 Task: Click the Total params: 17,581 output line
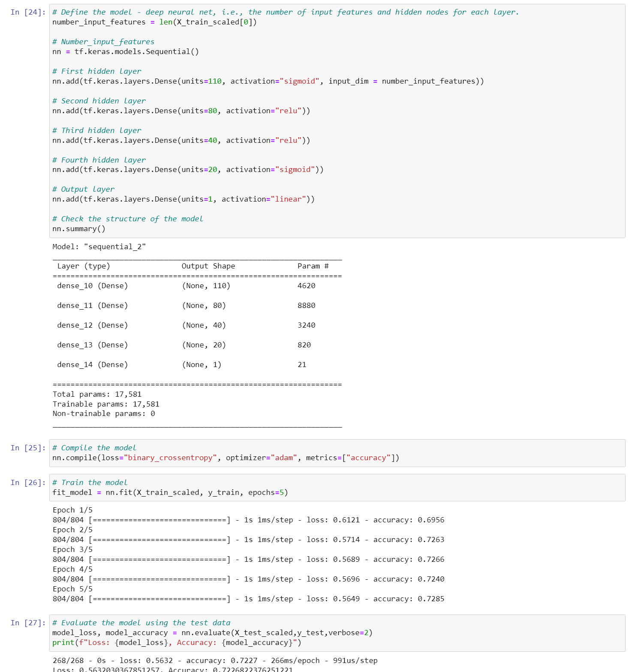click(98, 394)
